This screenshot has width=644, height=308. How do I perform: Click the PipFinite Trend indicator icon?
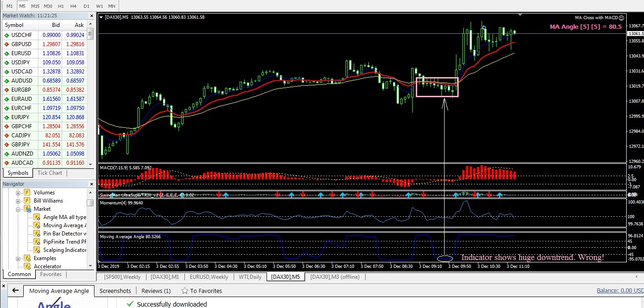click(x=37, y=242)
